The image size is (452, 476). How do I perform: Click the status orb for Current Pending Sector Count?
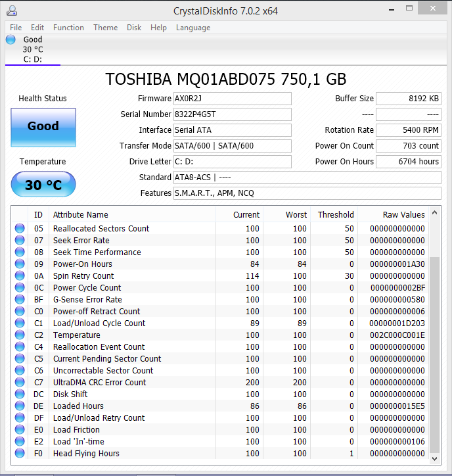pos(20,358)
